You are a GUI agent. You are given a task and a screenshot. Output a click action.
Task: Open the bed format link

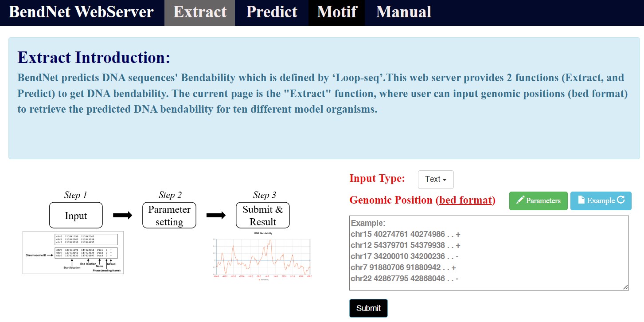pyautogui.click(x=465, y=200)
